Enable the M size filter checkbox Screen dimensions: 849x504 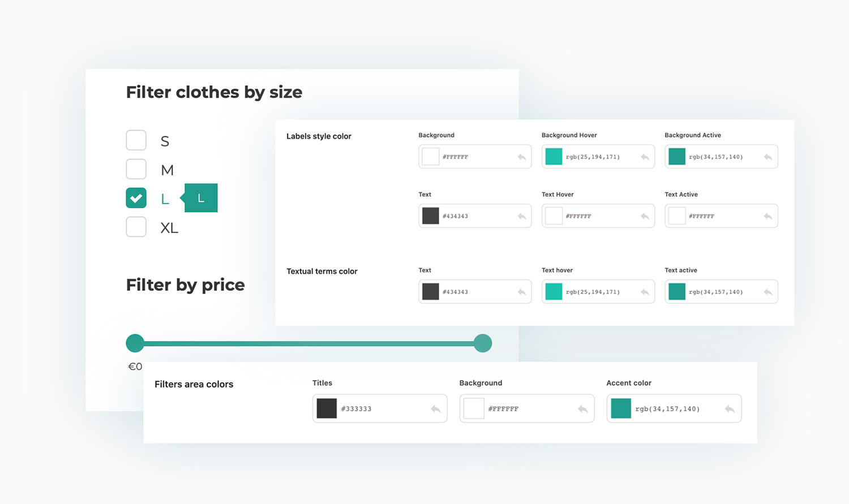click(136, 169)
